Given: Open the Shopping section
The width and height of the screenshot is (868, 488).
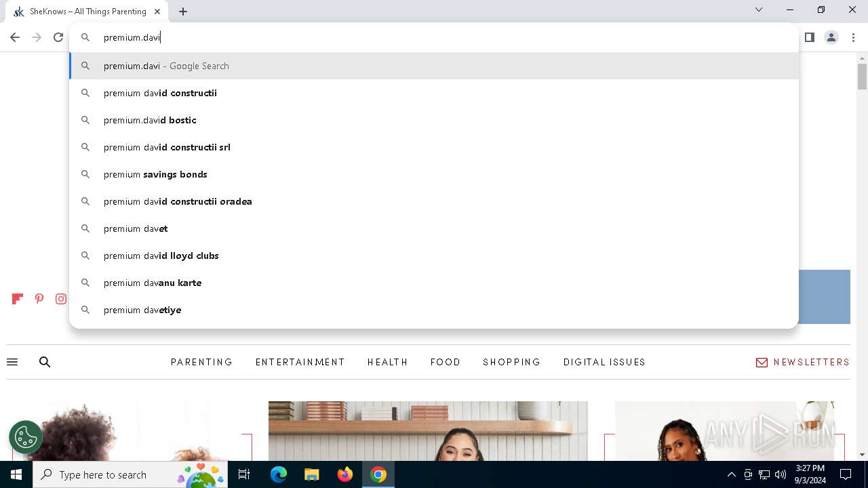Looking at the screenshot, I should [512, 362].
